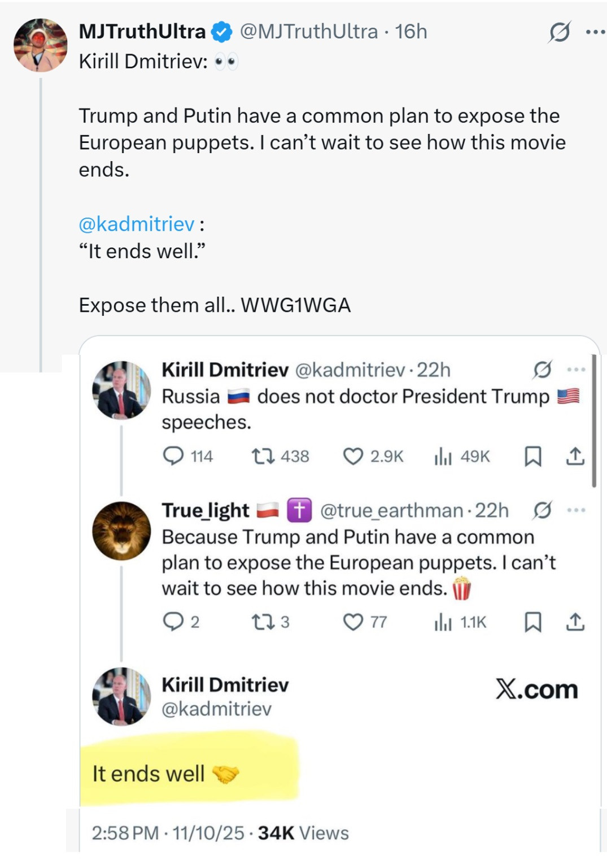Screen dimensions: 607x868
Task: Repost Kirill Dmitriev's post with 438 reposts
Action: pos(263,455)
